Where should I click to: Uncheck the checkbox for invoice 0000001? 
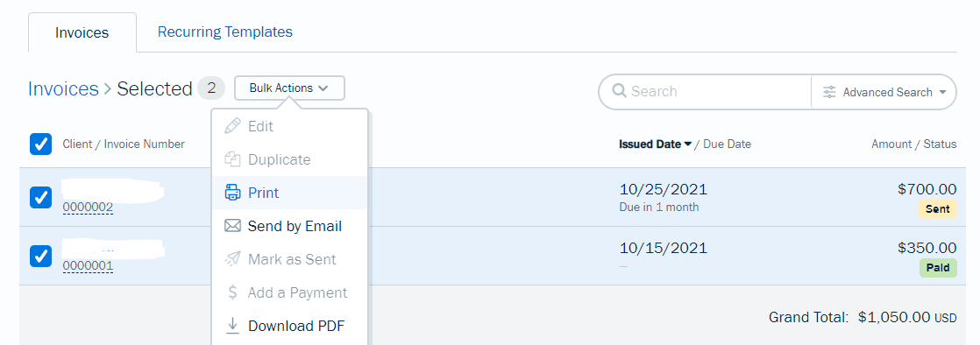tap(40, 256)
